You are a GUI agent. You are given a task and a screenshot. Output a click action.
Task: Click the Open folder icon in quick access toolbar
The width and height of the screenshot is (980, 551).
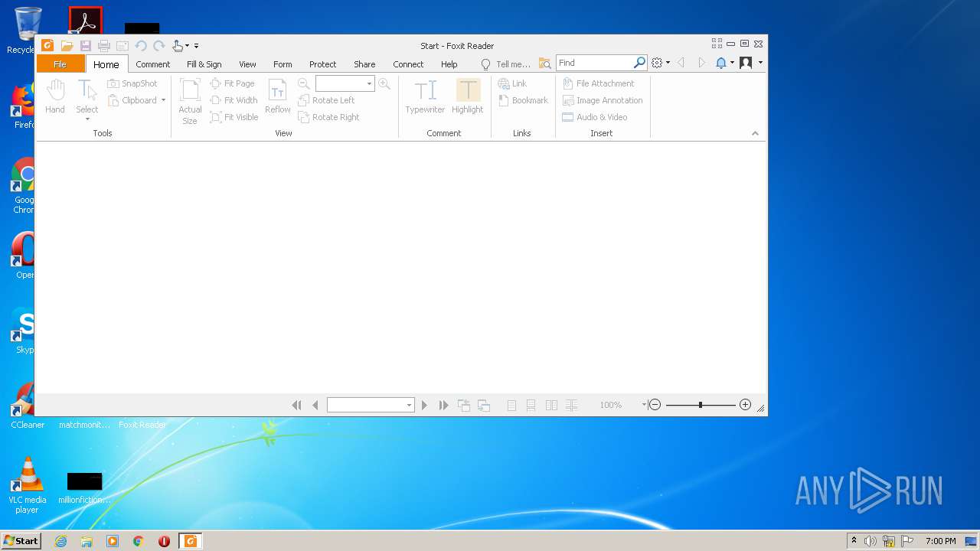(x=67, y=46)
